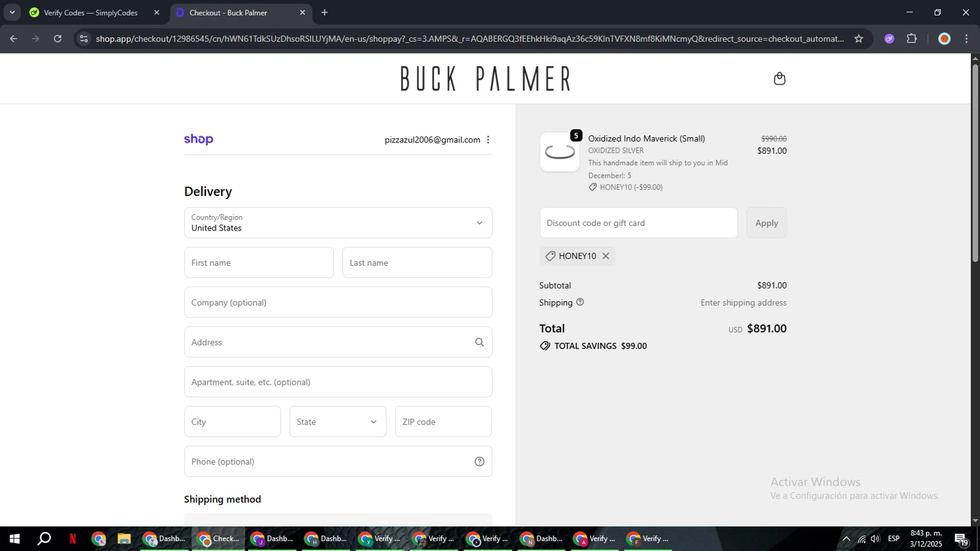
Task: Click the Shipping method heading
Action: (222, 499)
